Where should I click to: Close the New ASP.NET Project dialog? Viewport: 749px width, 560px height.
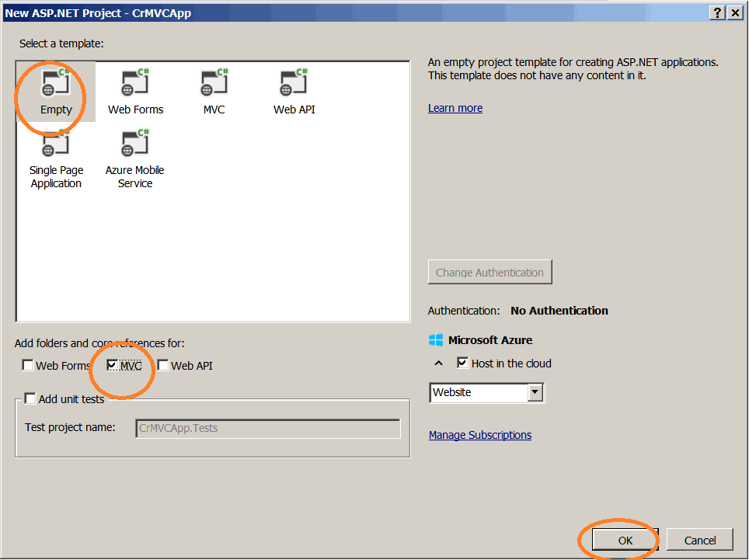(x=735, y=13)
